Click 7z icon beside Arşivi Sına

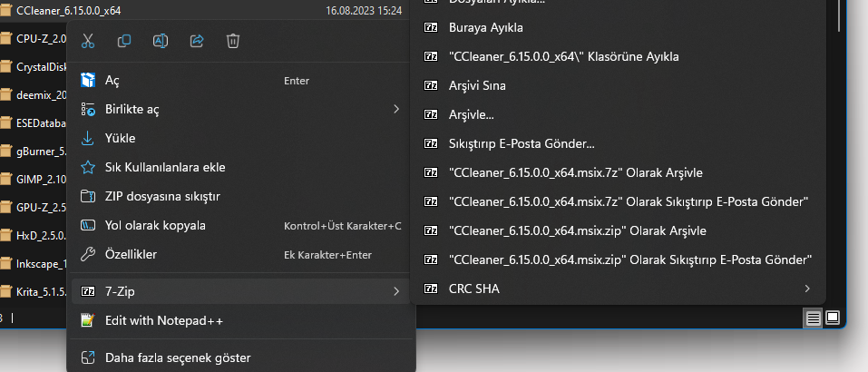click(431, 86)
